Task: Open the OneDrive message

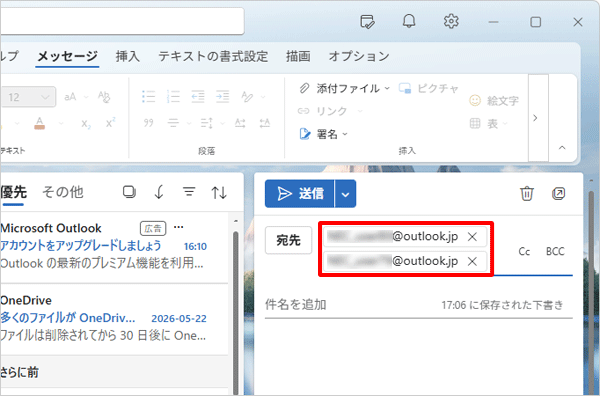Action: [x=114, y=319]
